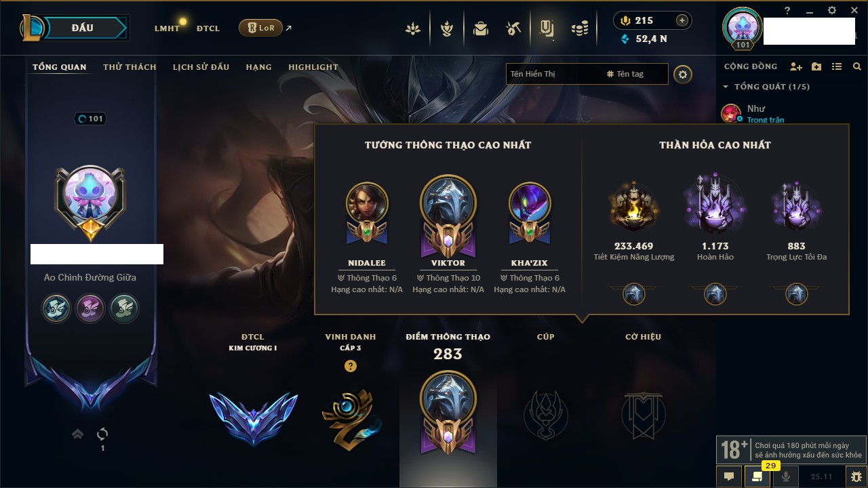
Task: Click the refresh arrows below the banner
Action: click(x=102, y=434)
